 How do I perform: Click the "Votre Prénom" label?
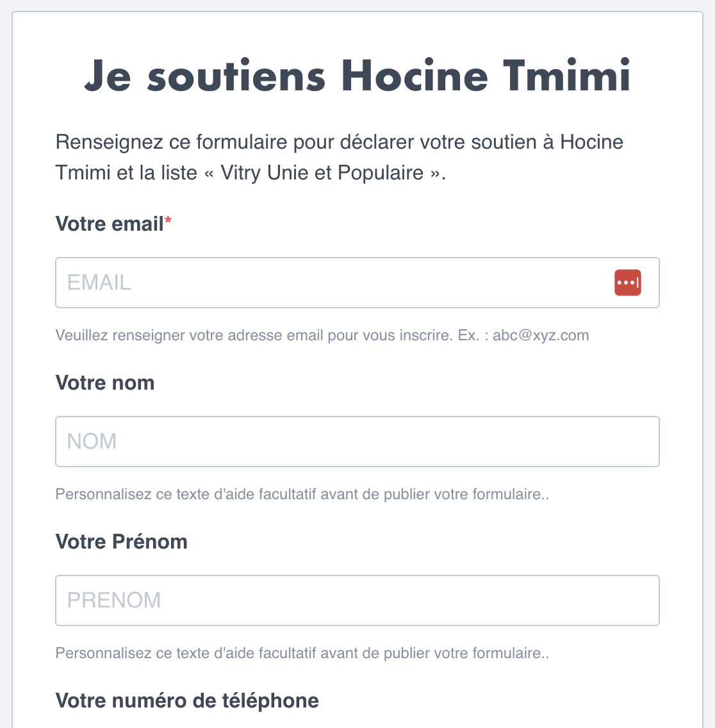122,542
